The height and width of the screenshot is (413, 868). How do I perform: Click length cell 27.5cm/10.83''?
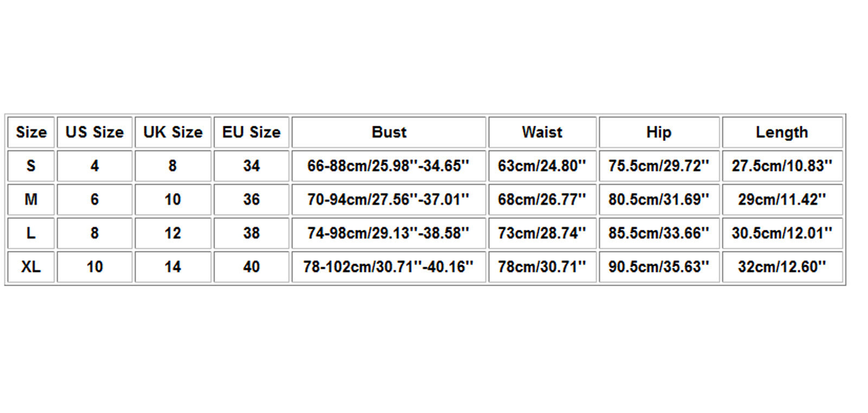pyautogui.click(x=782, y=166)
